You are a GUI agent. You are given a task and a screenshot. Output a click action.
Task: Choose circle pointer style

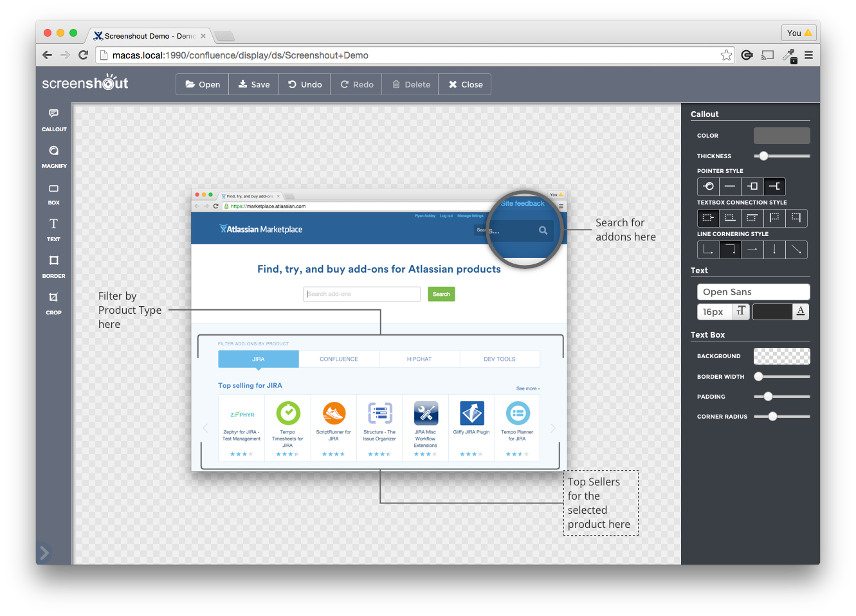tap(709, 186)
